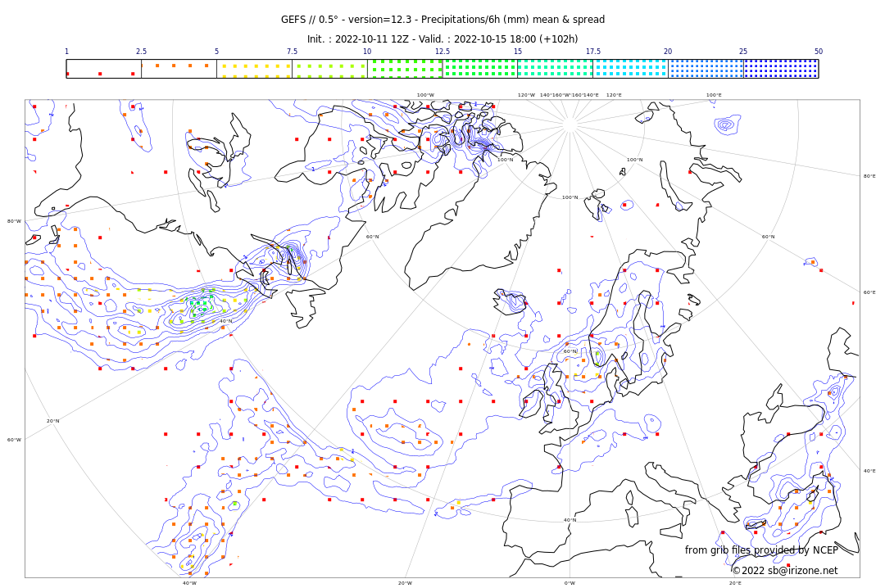Click the 100°W label on the top edge

(x=425, y=95)
